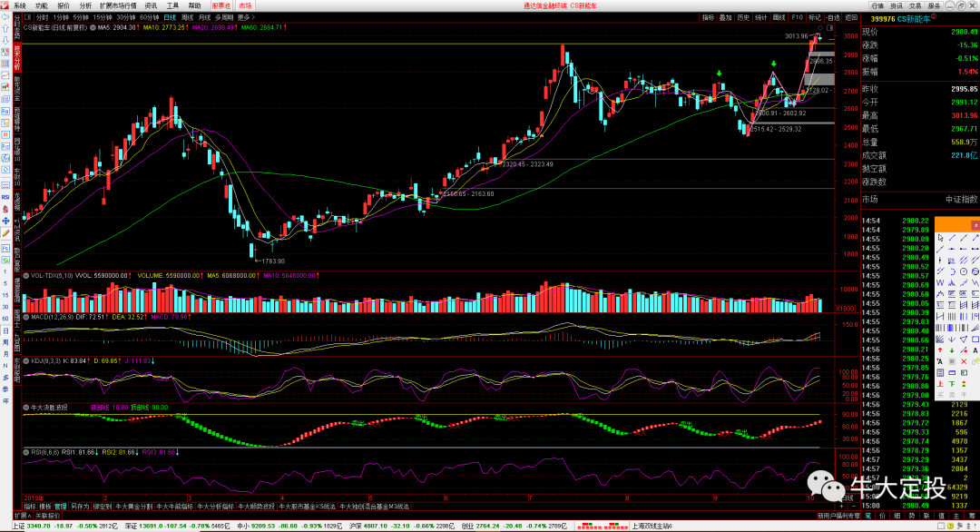Switch to the 5分钟 period tab

(81, 17)
